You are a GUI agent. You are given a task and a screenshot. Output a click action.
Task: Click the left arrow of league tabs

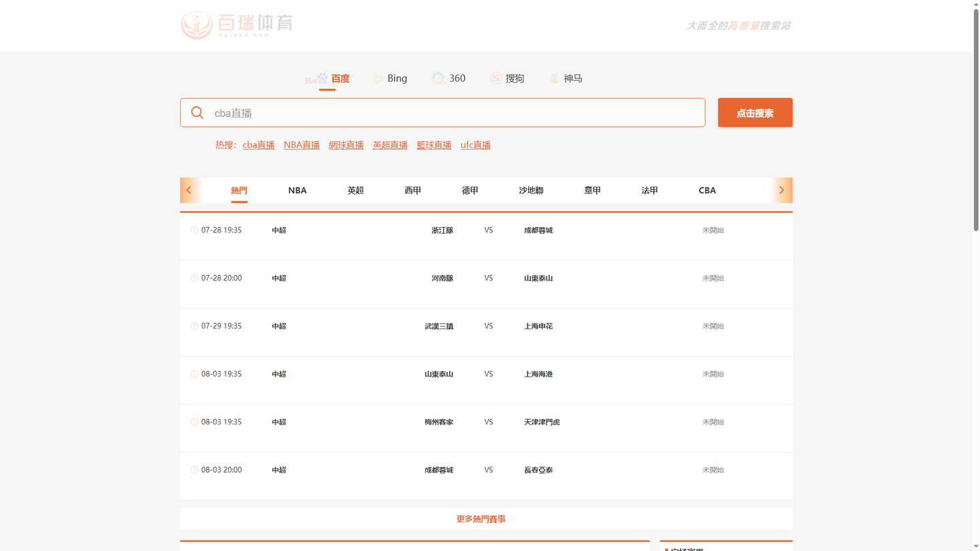(190, 190)
